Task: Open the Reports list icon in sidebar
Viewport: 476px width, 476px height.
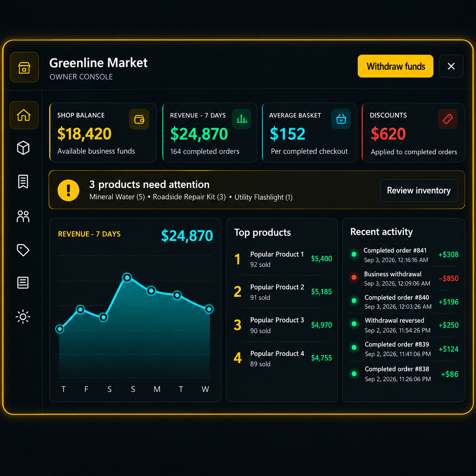Action: (23, 283)
